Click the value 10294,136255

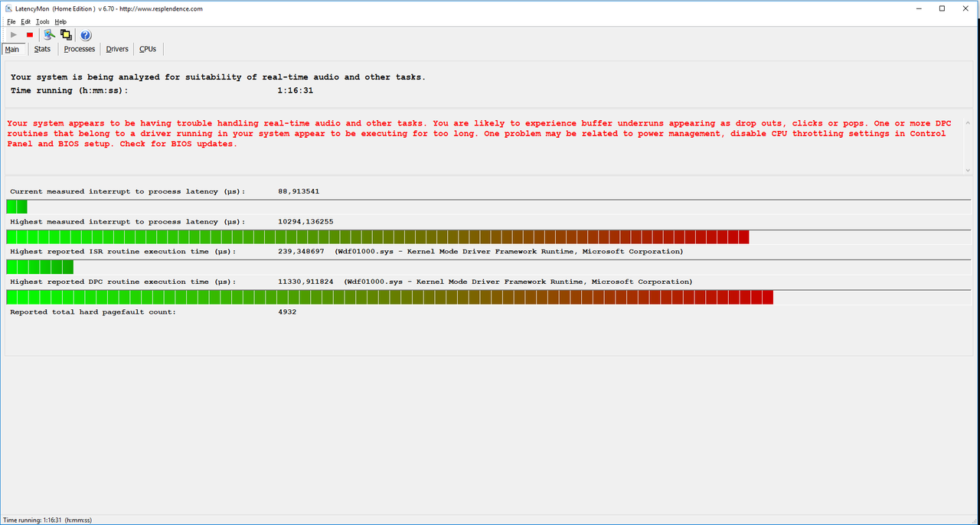pyautogui.click(x=305, y=221)
